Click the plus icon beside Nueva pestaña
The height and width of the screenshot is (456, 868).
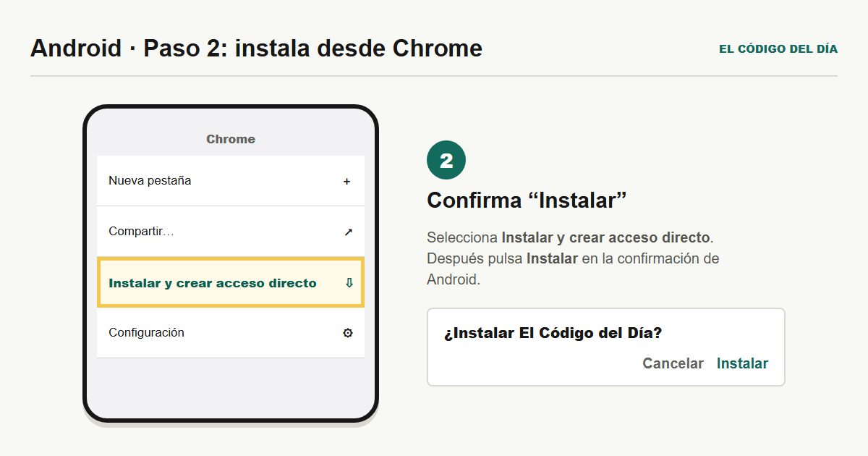tap(346, 181)
